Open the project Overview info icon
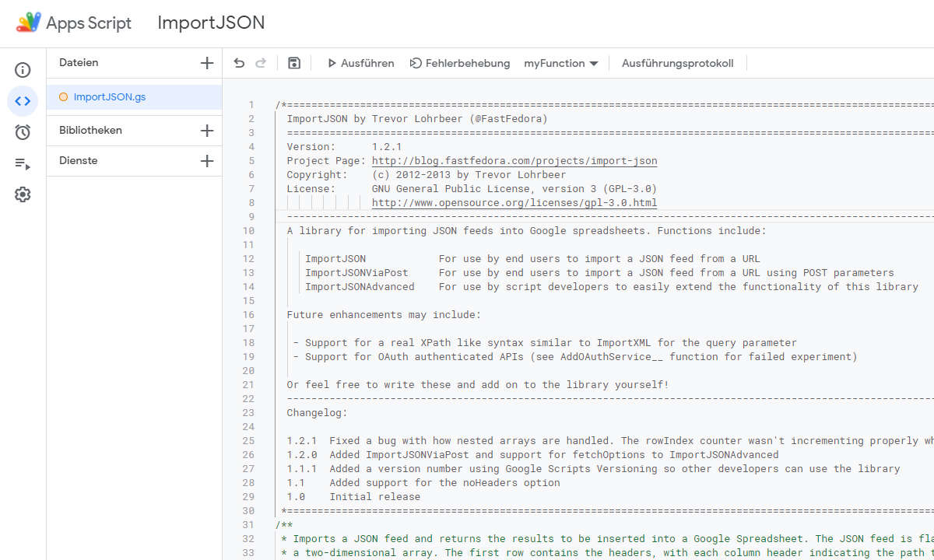 [x=23, y=70]
